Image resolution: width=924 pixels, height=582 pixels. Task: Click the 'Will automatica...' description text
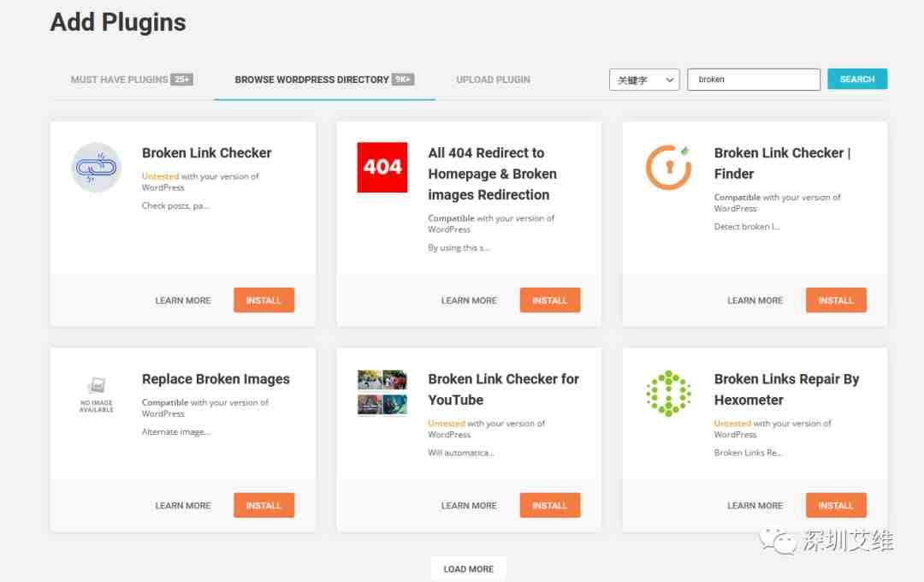461,453
